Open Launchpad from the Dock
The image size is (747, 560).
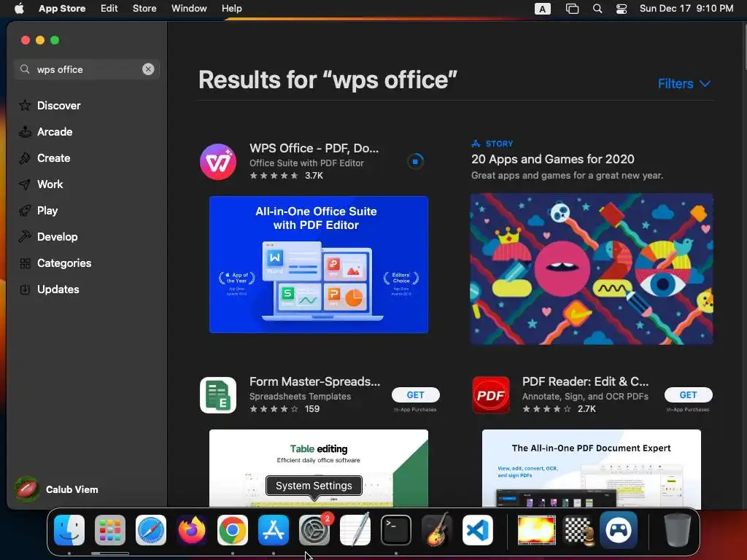[110, 530]
